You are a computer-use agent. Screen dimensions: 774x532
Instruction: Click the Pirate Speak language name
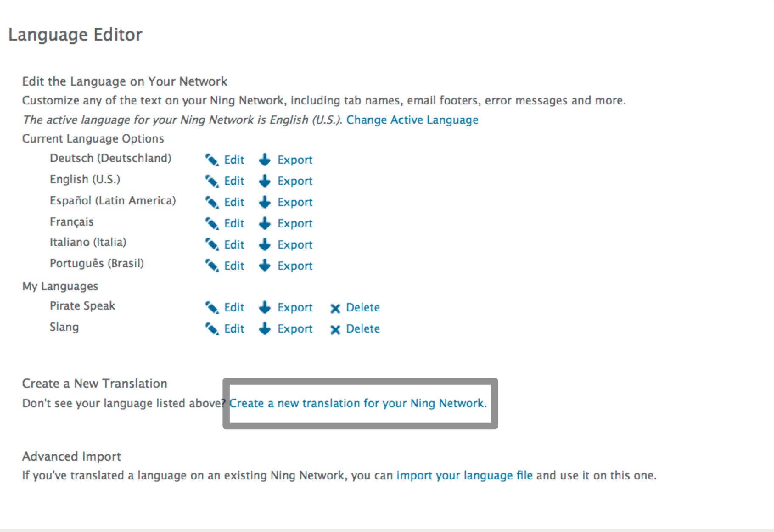click(82, 306)
